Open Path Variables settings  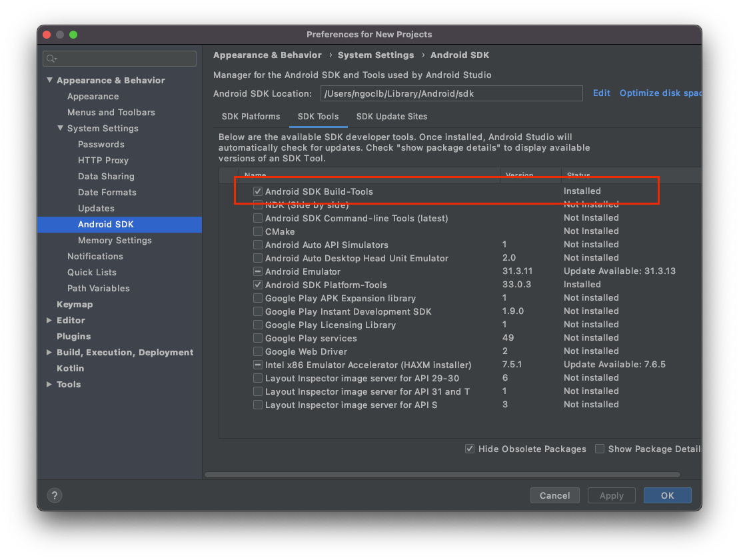(x=99, y=289)
